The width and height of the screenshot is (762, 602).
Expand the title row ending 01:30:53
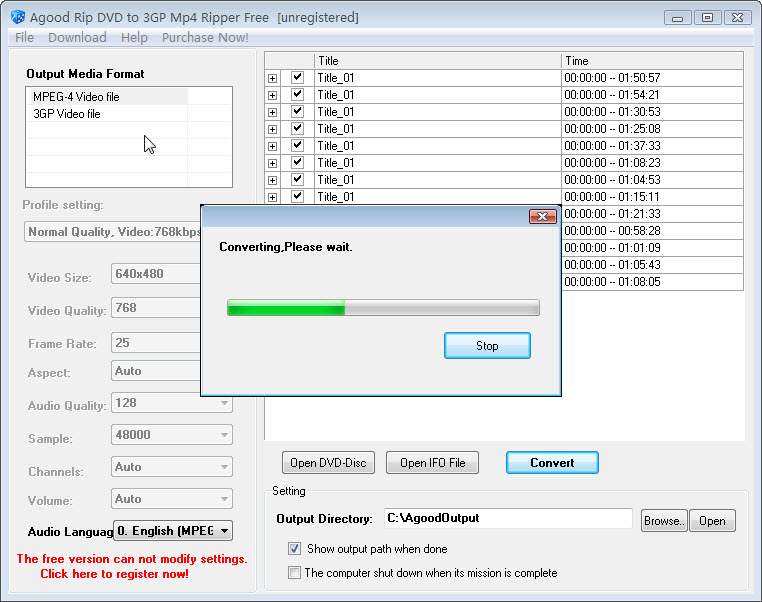coord(273,112)
